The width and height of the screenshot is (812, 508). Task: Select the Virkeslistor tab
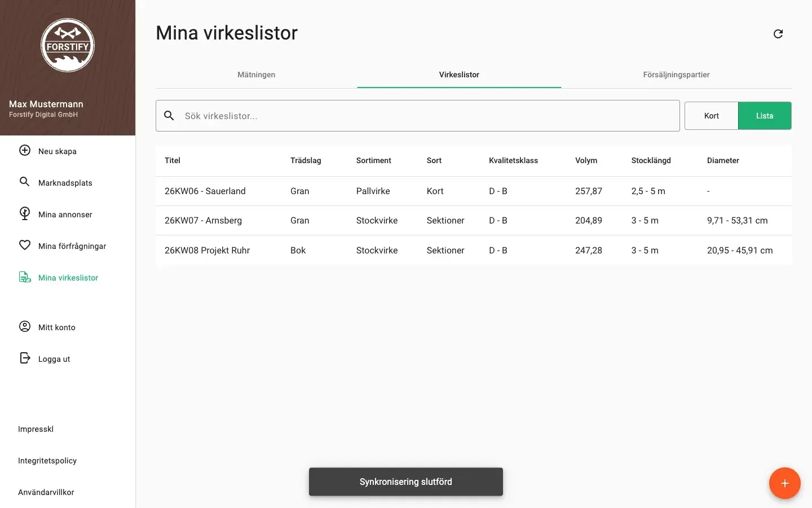[x=459, y=75]
